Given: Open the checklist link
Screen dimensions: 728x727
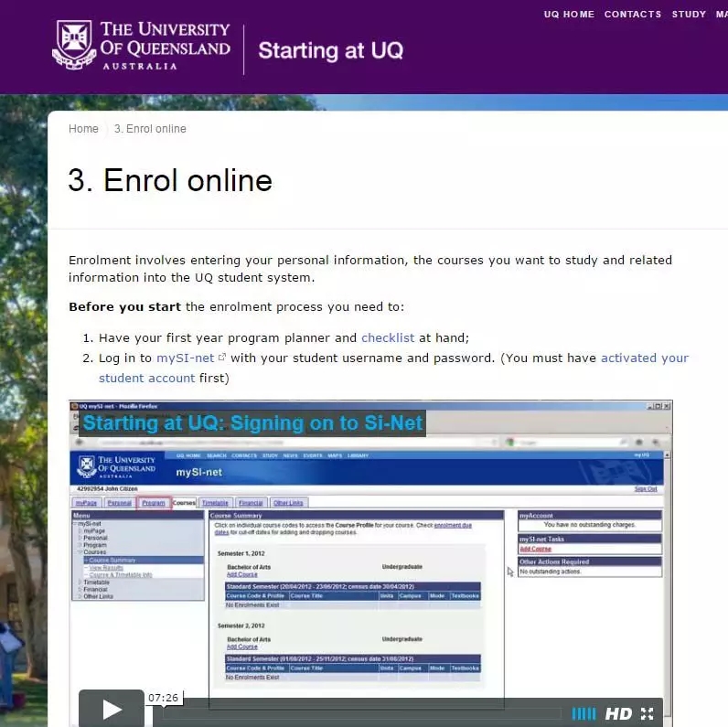Looking at the screenshot, I should pyautogui.click(x=388, y=337).
